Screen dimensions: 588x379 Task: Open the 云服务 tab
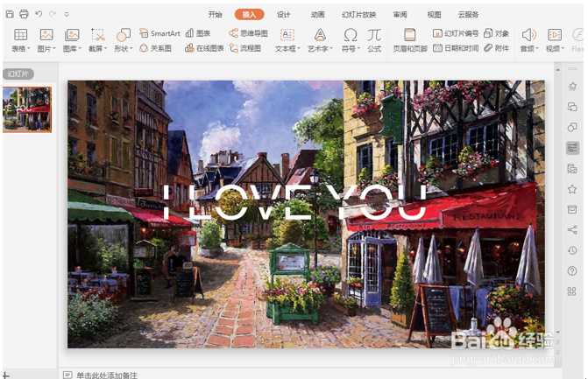pos(468,15)
